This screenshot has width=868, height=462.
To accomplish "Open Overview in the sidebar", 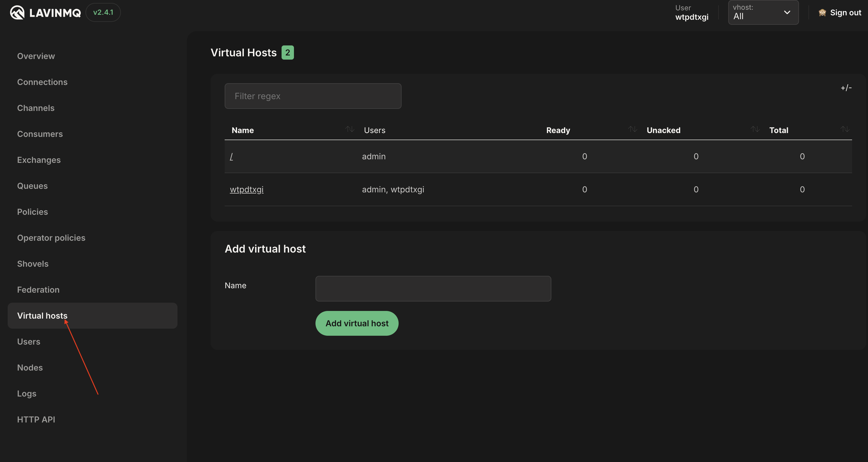I will (x=36, y=56).
